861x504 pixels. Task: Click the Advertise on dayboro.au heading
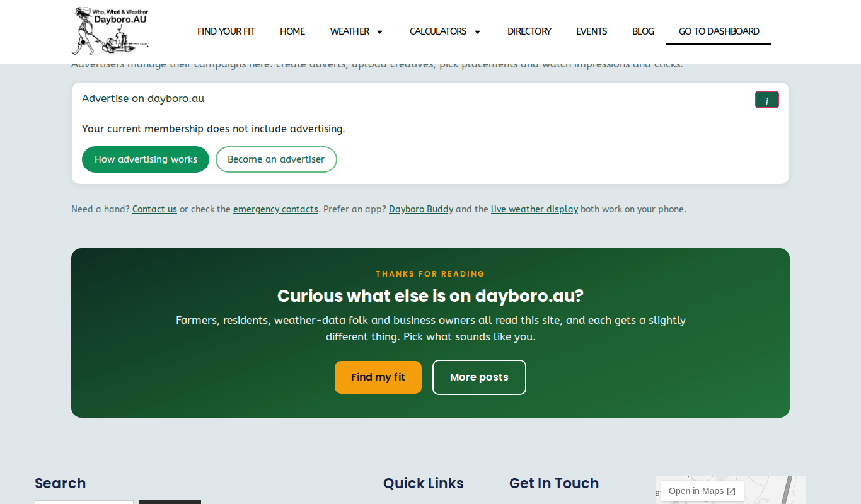point(143,98)
